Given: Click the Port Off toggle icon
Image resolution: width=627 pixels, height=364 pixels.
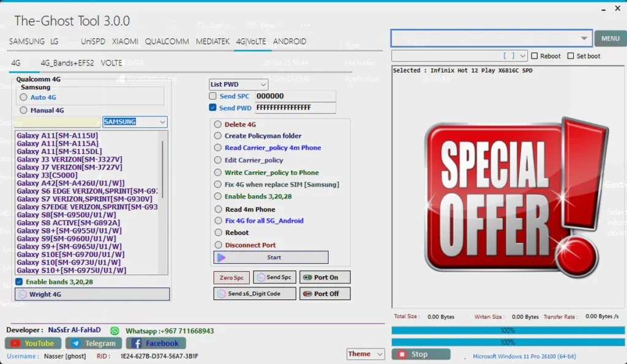Looking at the screenshot, I should [x=307, y=294].
